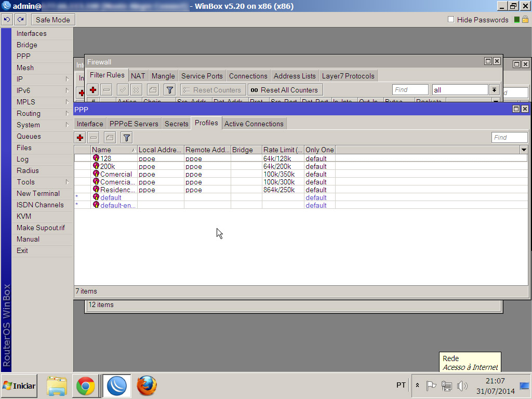Image resolution: width=532 pixels, height=399 pixels.
Task: Open Google Chrome from the taskbar
Action: (x=86, y=386)
